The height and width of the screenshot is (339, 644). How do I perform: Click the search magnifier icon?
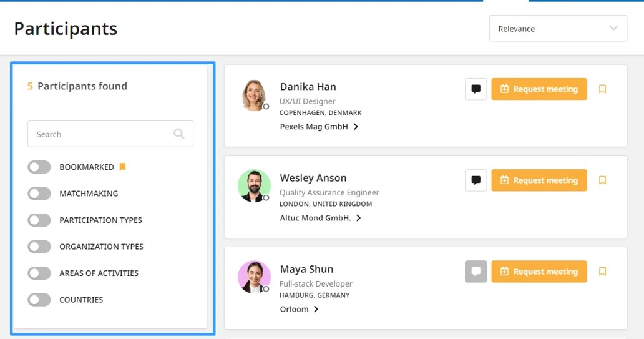coord(179,134)
